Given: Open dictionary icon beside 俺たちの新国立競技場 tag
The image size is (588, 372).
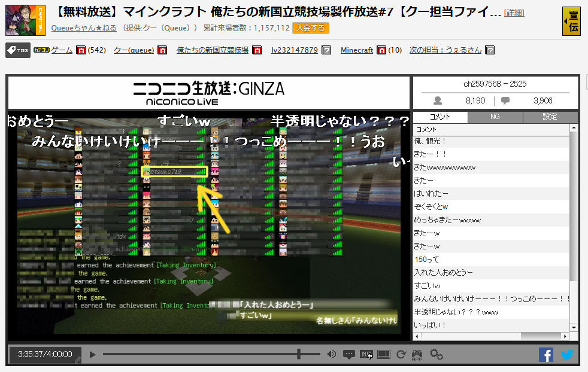Looking at the screenshot, I should coord(257,50).
